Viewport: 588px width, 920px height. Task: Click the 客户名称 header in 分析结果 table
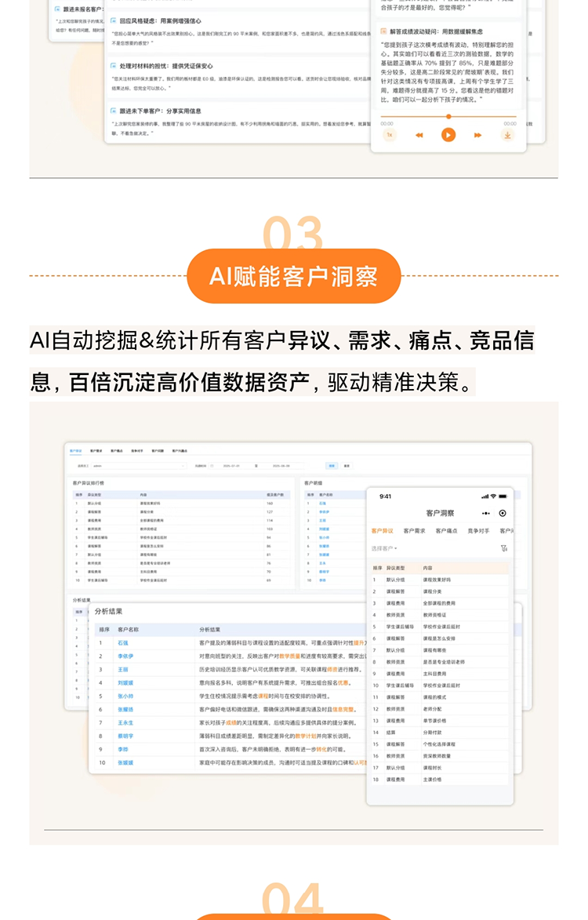pyautogui.click(x=128, y=630)
